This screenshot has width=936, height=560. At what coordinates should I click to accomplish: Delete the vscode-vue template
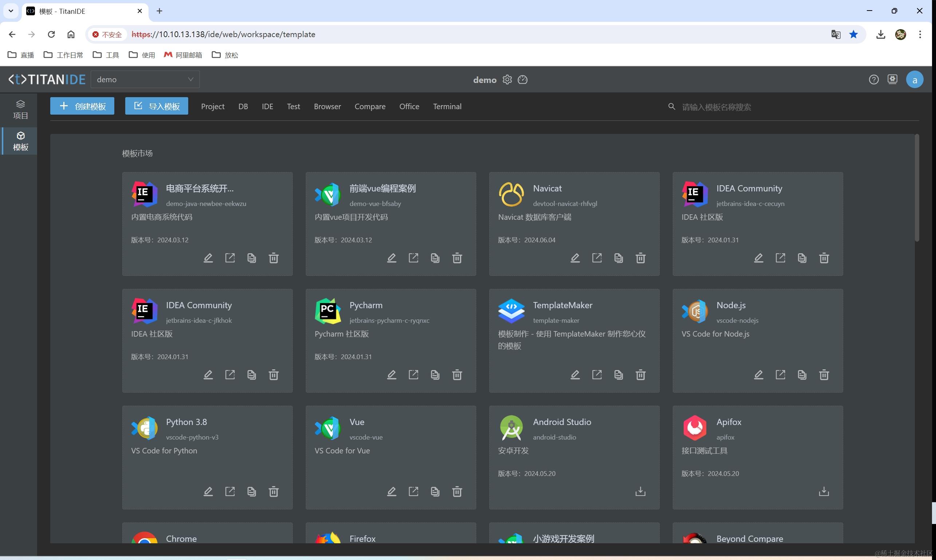pyautogui.click(x=457, y=492)
